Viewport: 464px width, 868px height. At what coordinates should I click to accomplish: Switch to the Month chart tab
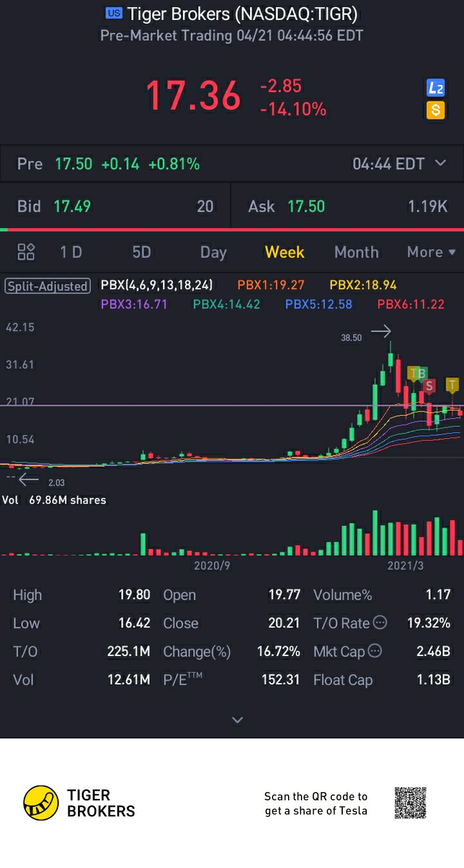click(356, 252)
